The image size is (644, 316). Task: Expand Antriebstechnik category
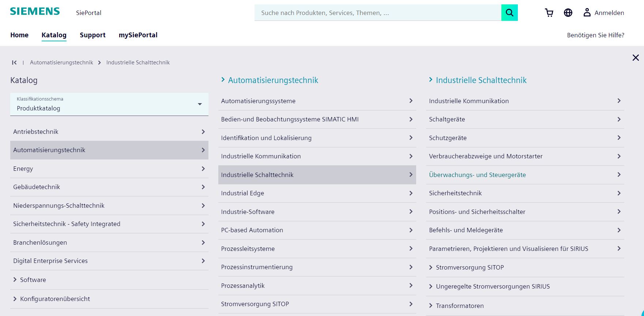click(x=109, y=132)
